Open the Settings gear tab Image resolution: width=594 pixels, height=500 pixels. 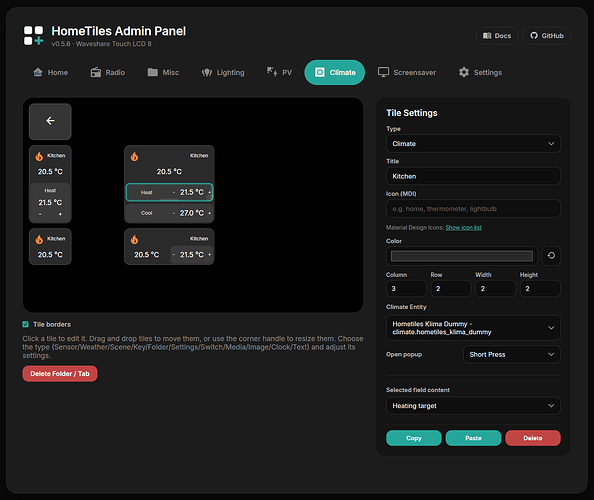coord(480,72)
